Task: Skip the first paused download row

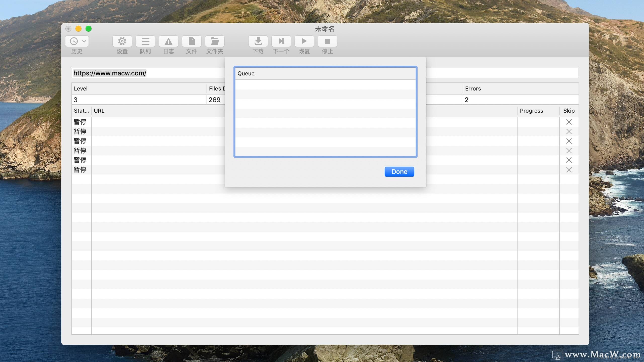Action: click(x=569, y=122)
